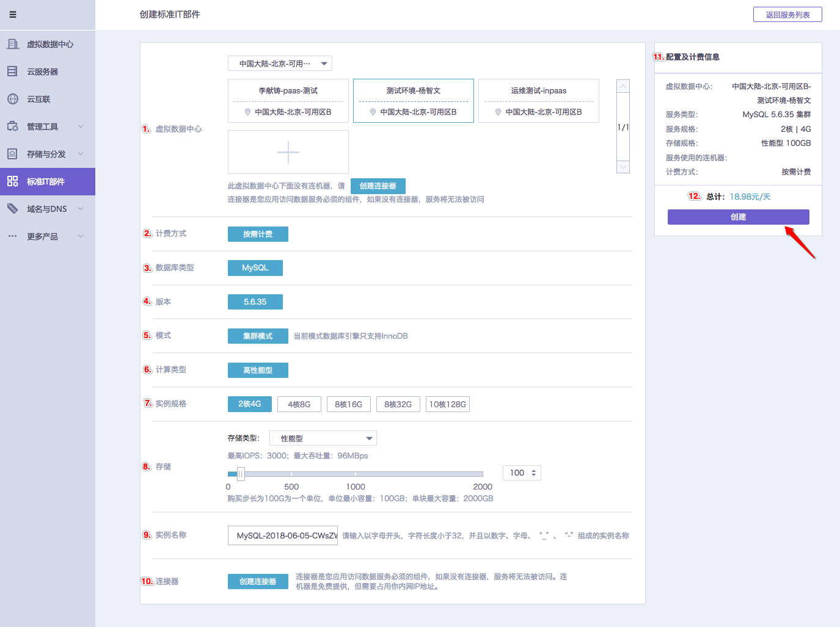Add a new data center via plus card
The width and height of the screenshot is (840, 627).
click(x=288, y=152)
